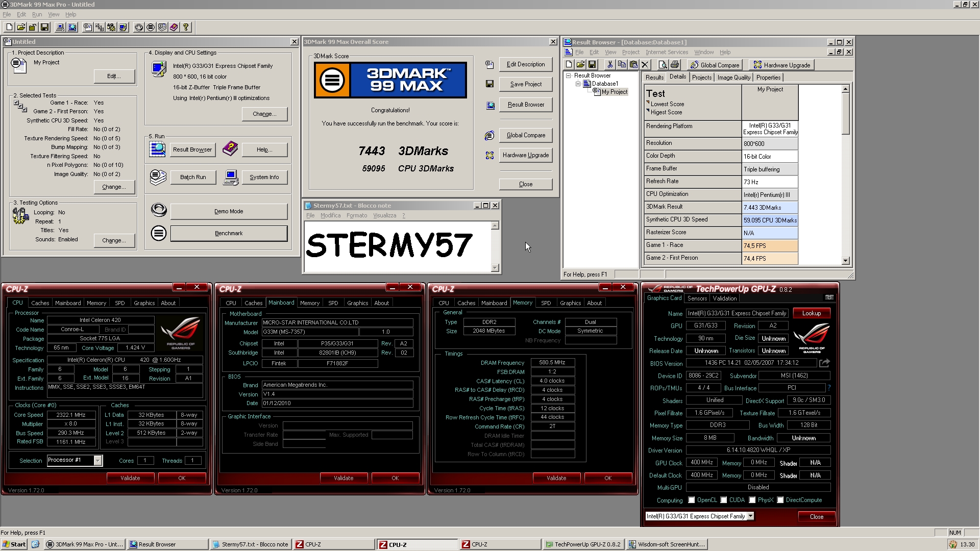Click Notepad scrollbar down arrow
The height and width of the screenshot is (551, 980).
click(x=495, y=268)
